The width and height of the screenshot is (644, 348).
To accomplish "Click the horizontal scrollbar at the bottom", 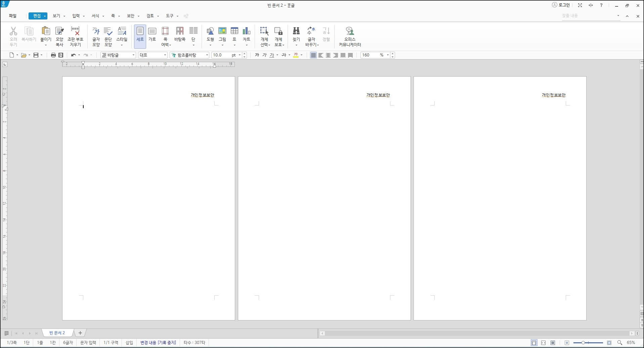I will tap(477, 333).
